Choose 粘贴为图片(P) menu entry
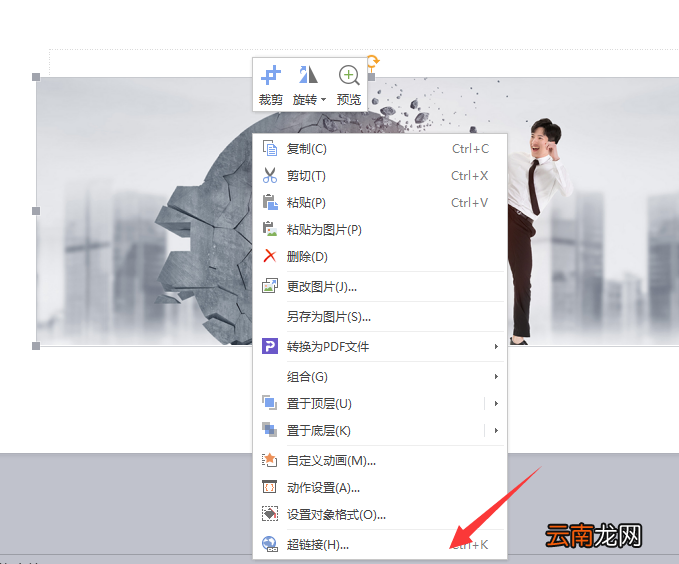 click(x=379, y=230)
